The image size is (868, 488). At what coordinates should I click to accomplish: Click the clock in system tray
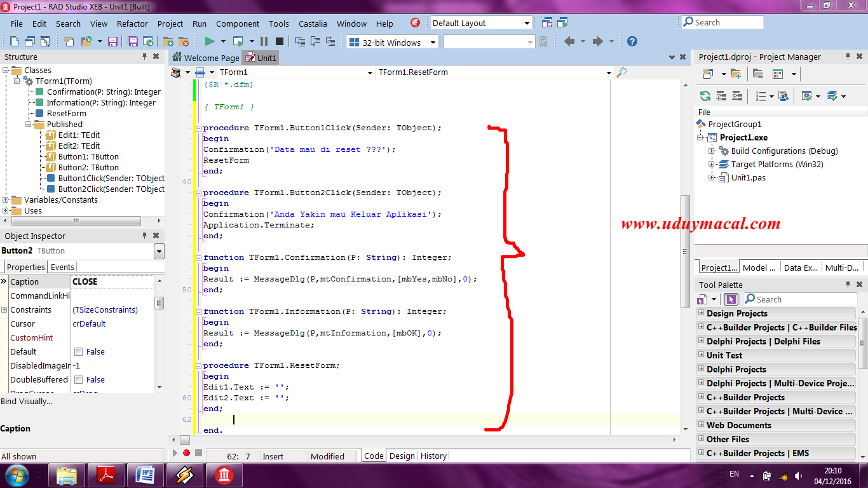[x=833, y=475]
